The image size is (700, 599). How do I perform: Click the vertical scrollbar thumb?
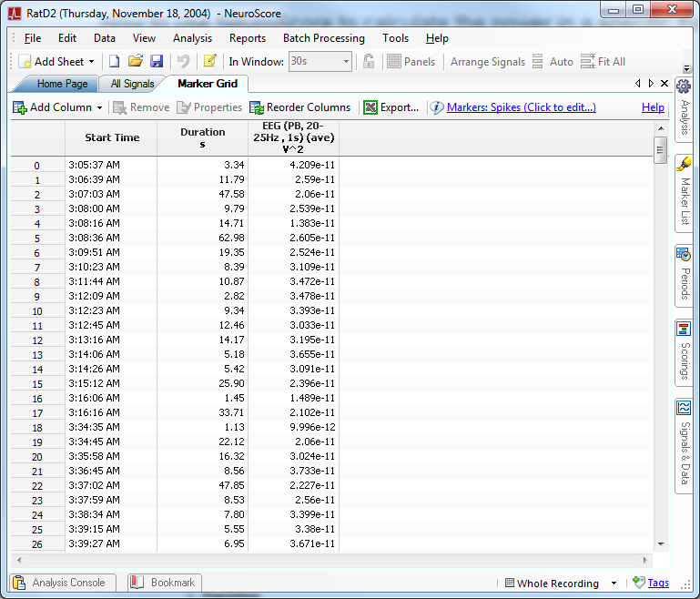point(660,150)
